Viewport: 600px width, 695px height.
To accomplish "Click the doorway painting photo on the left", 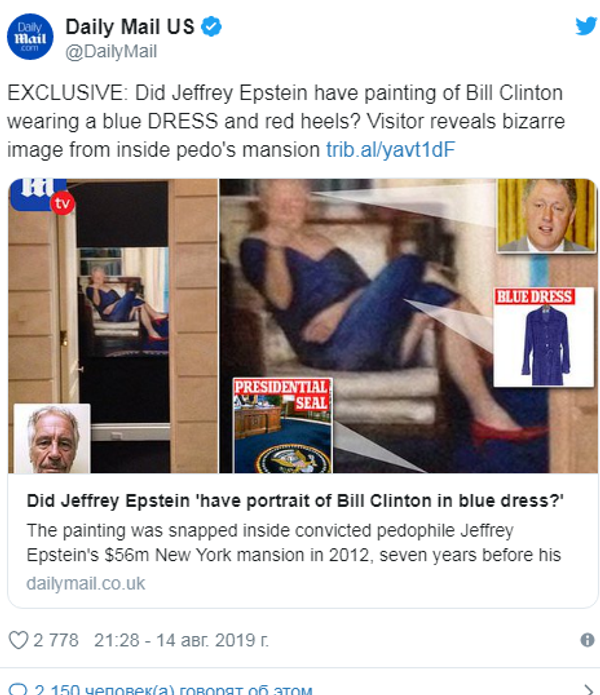I will click(x=113, y=326).
